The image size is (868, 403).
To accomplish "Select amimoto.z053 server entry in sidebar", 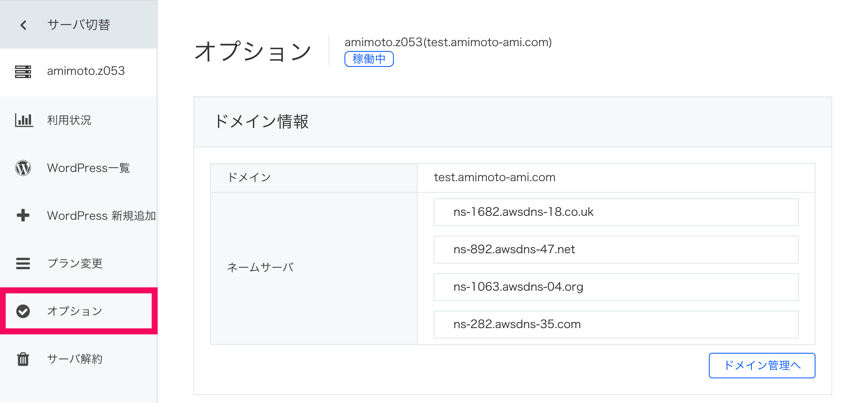I will (x=78, y=72).
